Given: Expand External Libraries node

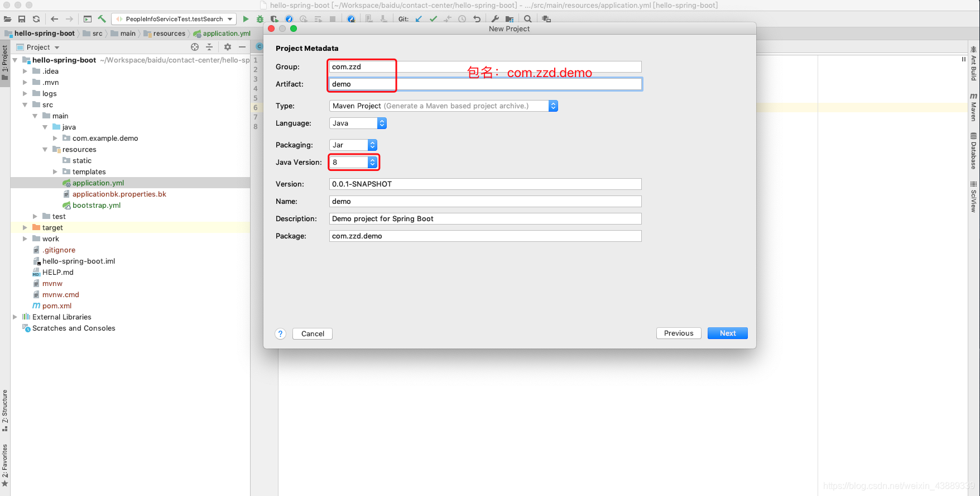Looking at the screenshot, I should point(15,317).
